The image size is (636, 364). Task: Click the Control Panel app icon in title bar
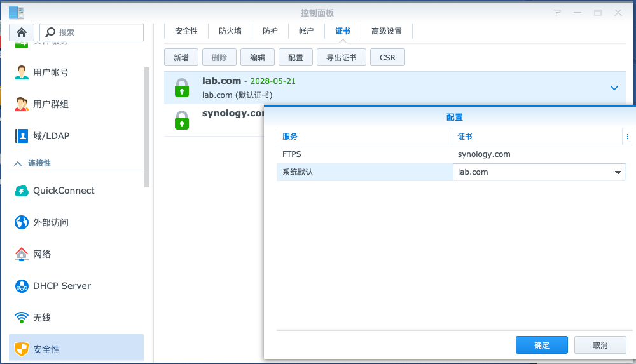17,13
